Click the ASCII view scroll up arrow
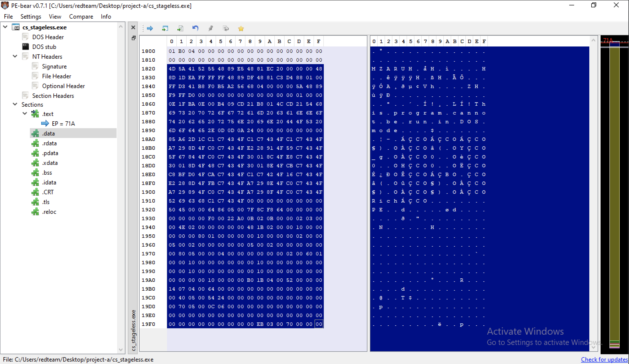 pyautogui.click(x=593, y=40)
